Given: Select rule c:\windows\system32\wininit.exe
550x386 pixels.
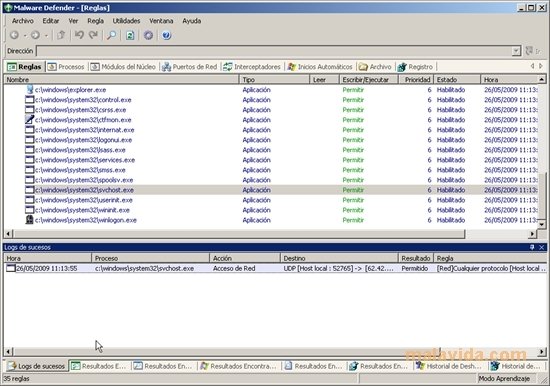Looking at the screenshot, I should pos(82,210).
